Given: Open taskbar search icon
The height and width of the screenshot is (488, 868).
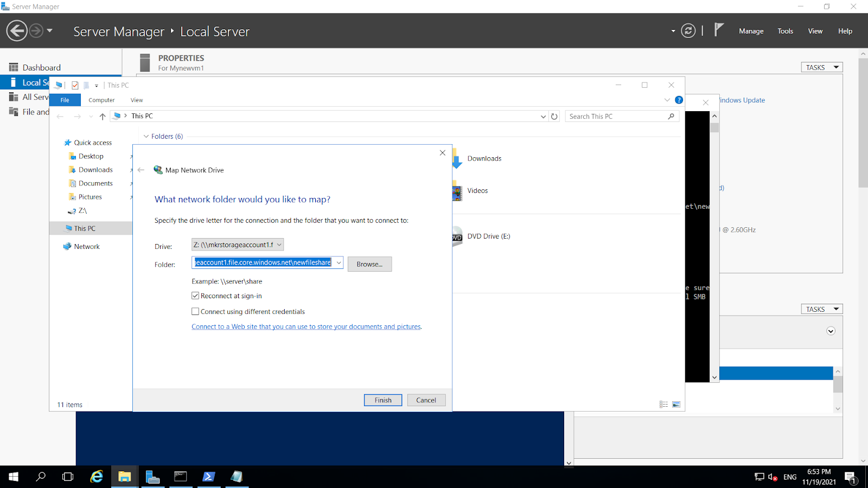Looking at the screenshot, I should tap(41, 477).
